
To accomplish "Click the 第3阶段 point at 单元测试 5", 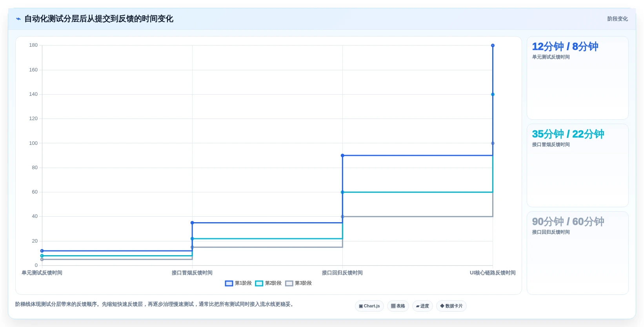I will [x=42, y=259].
